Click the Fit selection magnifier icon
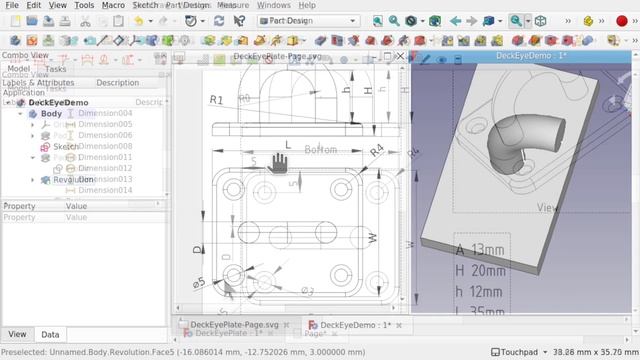The image size is (640, 360). pyautogui.click(x=394, y=21)
